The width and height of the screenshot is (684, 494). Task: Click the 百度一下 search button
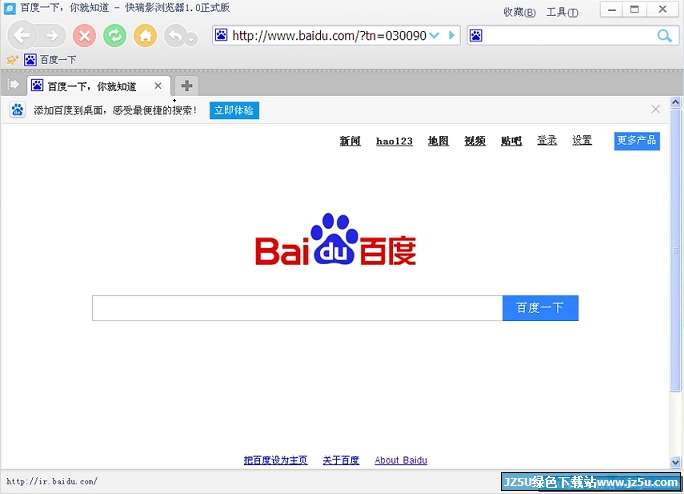coord(540,308)
